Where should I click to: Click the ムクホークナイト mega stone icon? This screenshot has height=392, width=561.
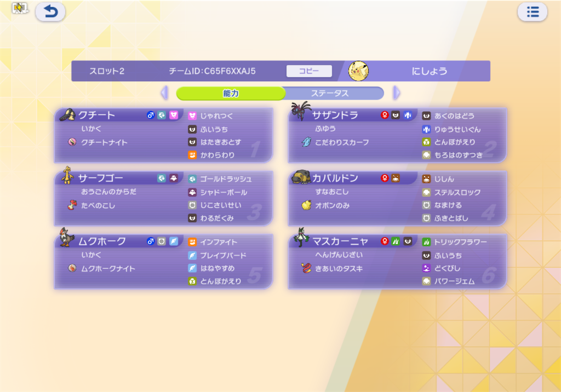click(x=72, y=268)
